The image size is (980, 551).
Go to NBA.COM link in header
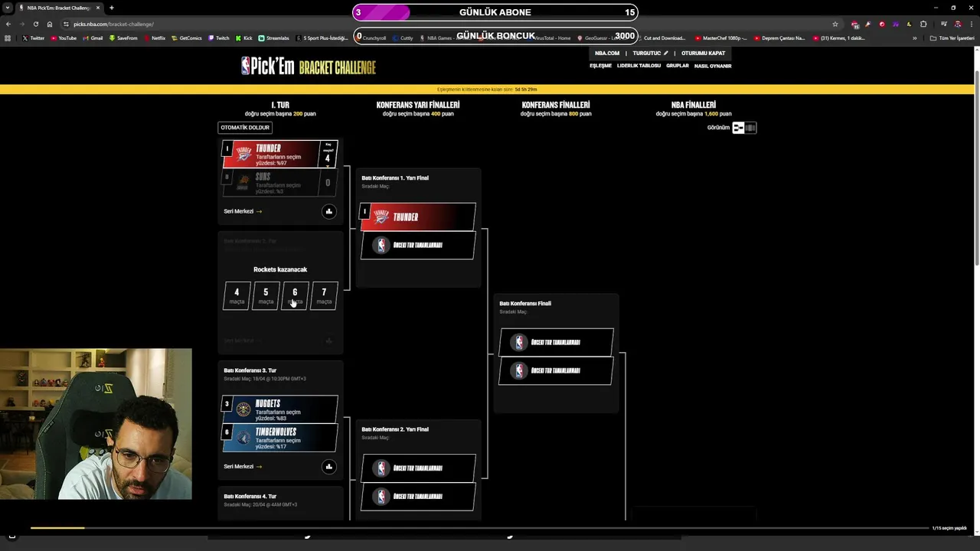coord(607,53)
